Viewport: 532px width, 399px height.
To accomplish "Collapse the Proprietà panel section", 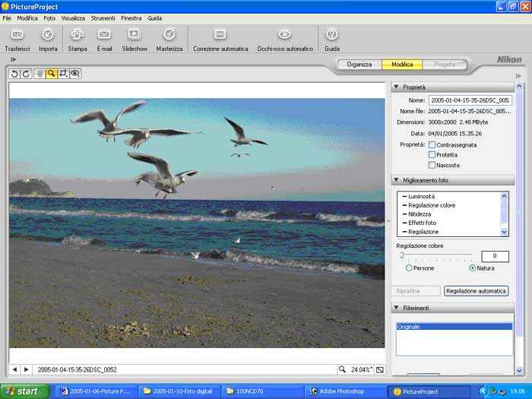I will pyautogui.click(x=397, y=87).
